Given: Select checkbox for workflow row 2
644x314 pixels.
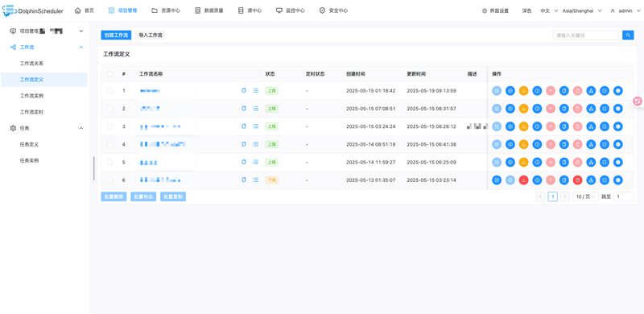Looking at the screenshot, I should click(109, 109).
